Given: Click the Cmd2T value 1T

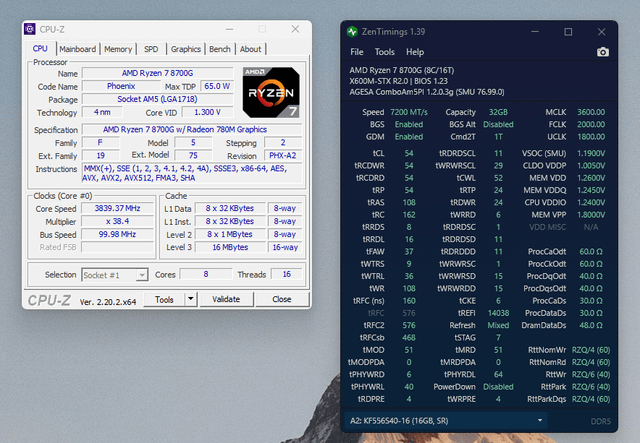Looking at the screenshot, I should tap(498, 137).
